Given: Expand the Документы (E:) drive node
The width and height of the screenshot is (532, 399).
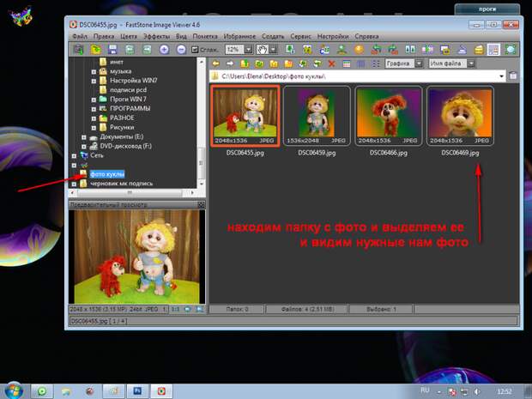Looking at the screenshot, I should coord(84,137).
